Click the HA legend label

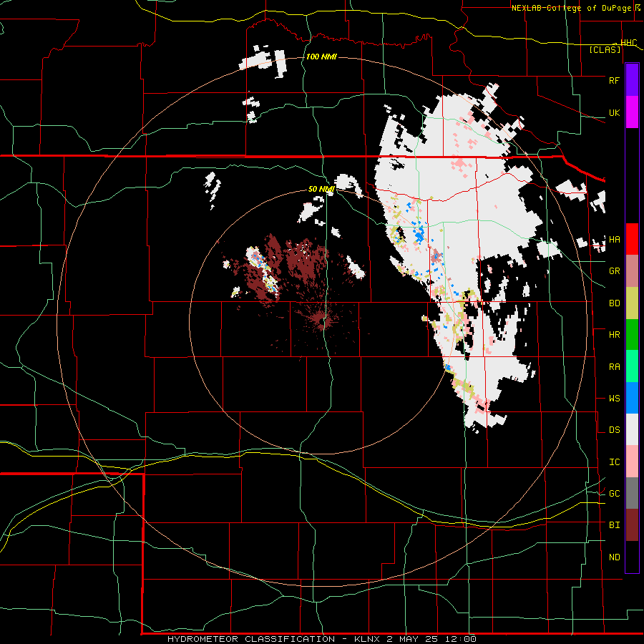pos(614,239)
